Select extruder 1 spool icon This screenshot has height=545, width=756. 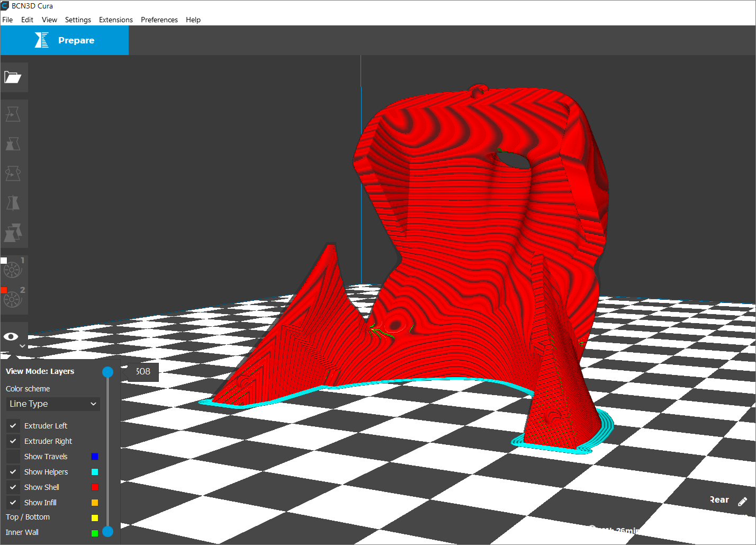pos(12,270)
